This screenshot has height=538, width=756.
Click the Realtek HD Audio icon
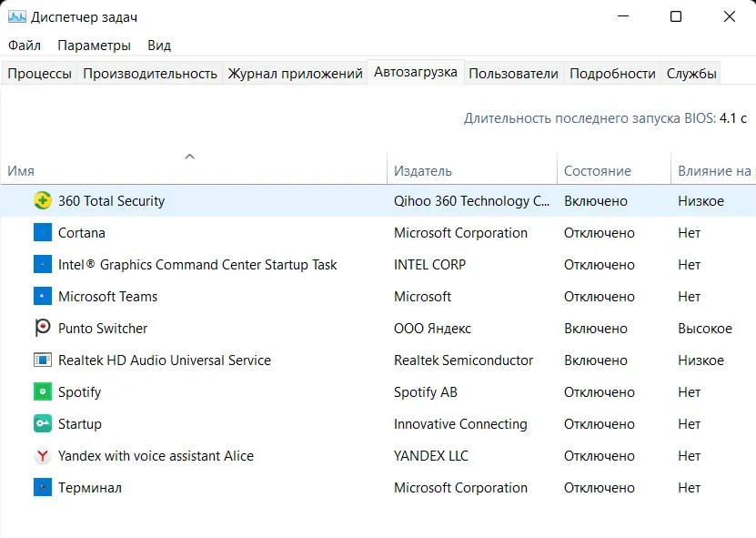click(43, 360)
